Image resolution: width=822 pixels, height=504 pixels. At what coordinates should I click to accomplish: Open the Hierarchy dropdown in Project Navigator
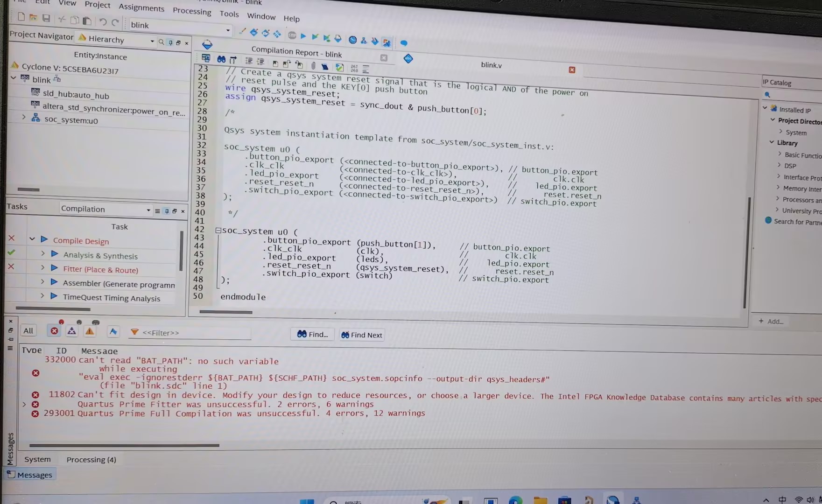(117, 40)
